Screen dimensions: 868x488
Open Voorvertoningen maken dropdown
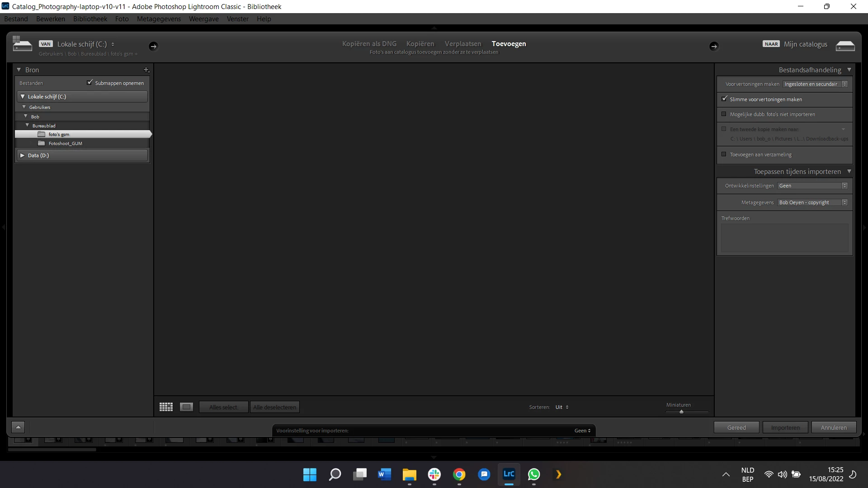tap(815, 84)
